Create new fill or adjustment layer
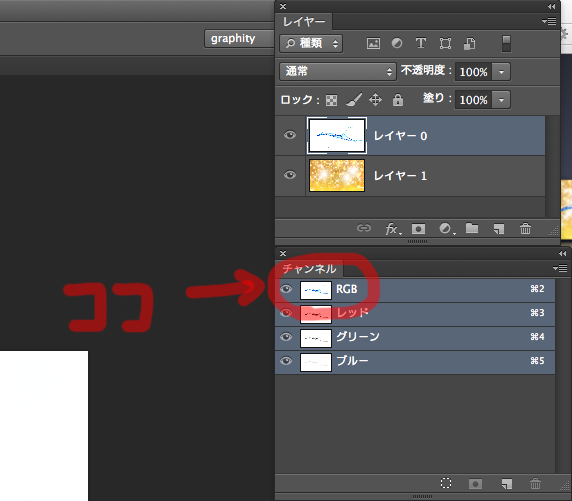572x501 pixels. [x=447, y=229]
